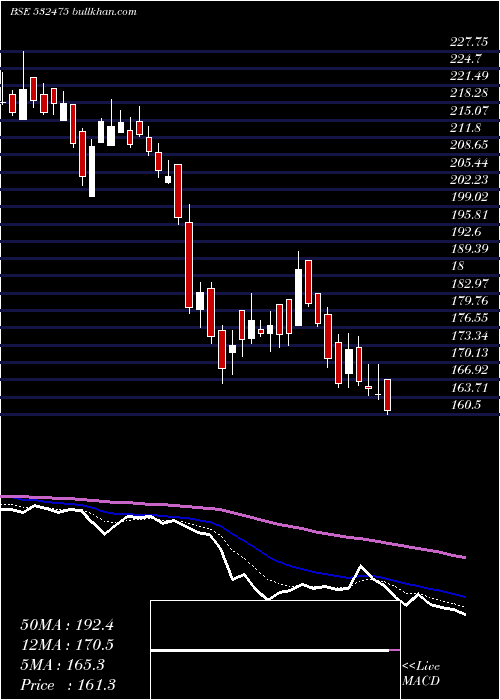Image resolution: width=500 pixels, height=700 pixels.
Task: Click the pink 50MA line
Action: pos(232,511)
